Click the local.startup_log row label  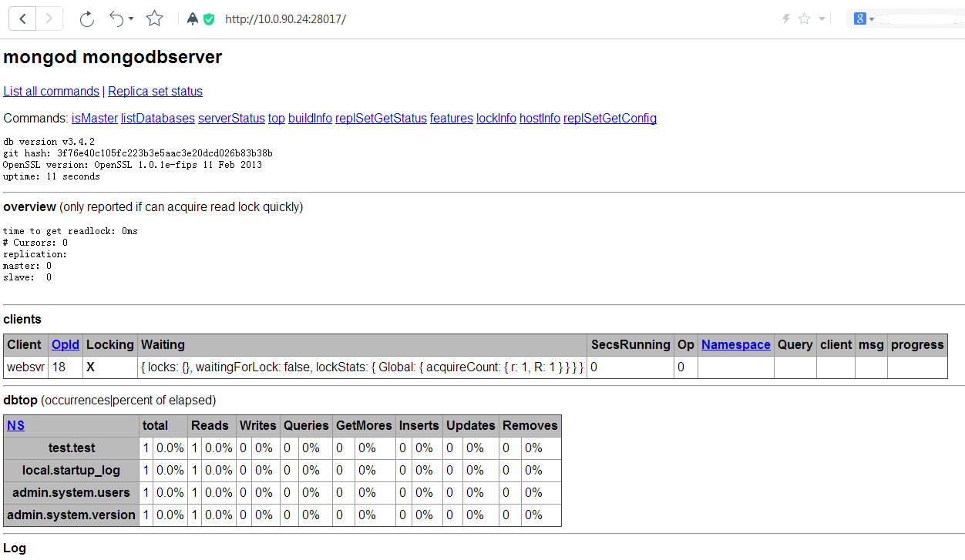[x=72, y=470]
